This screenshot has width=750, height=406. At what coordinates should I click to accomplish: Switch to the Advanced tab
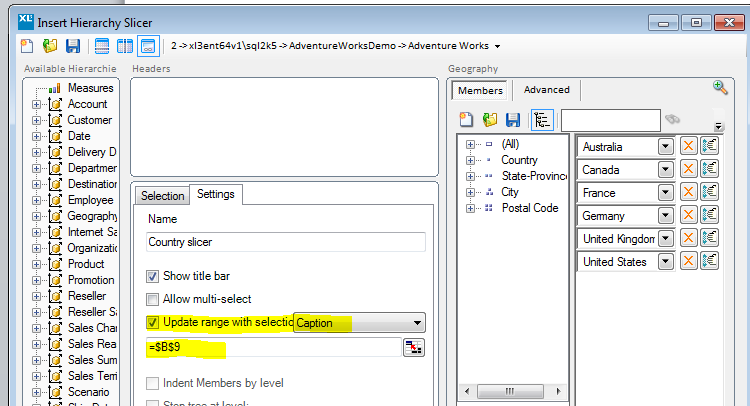(546, 90)
